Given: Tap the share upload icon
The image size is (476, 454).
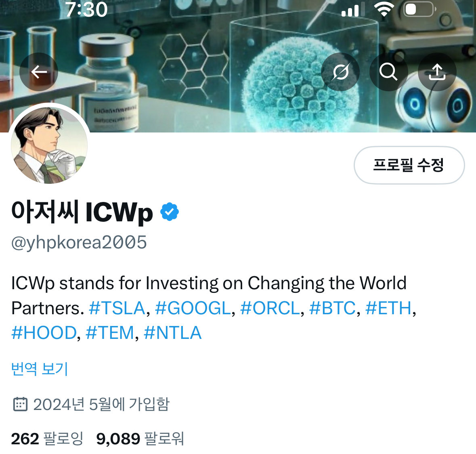Looking at the screenshot, I should [437, 72].
